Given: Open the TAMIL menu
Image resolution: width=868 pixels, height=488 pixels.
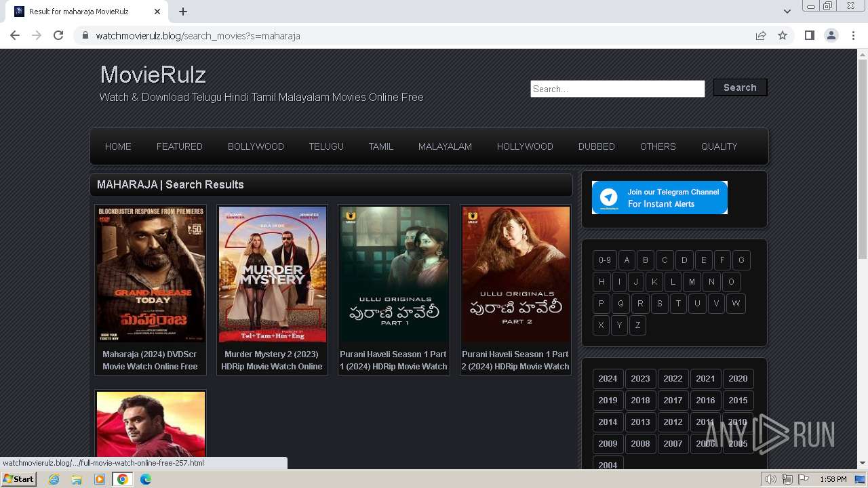Looking at the screenshot, I should 381,146.
